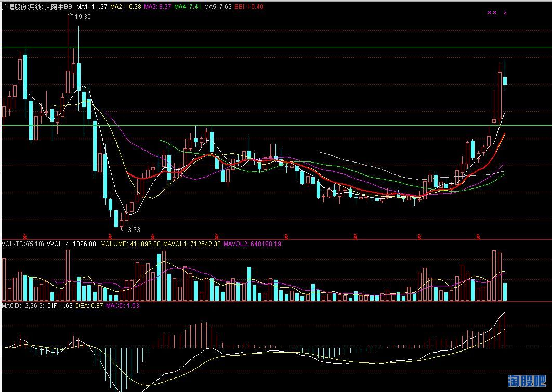Viewport: 552px width, 392px height.
Task: Click the isolated rightmost pink x marker
Action: point(505,13)
